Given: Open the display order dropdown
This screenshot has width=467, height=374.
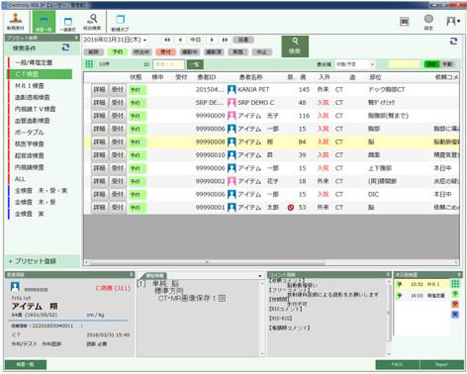Looking at the screenshot, I should pyautogui.click(x=354, y=64).
